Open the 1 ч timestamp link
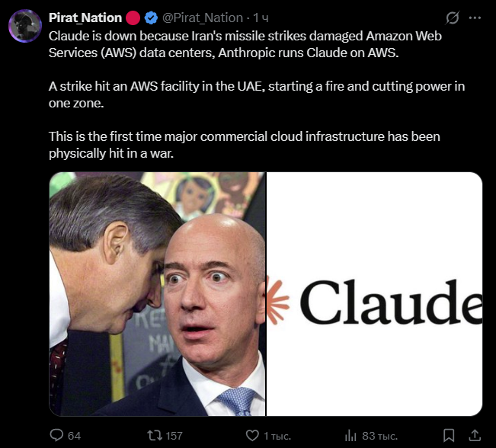The height and width of the screenshot is (448, 496). pos(261,18)
